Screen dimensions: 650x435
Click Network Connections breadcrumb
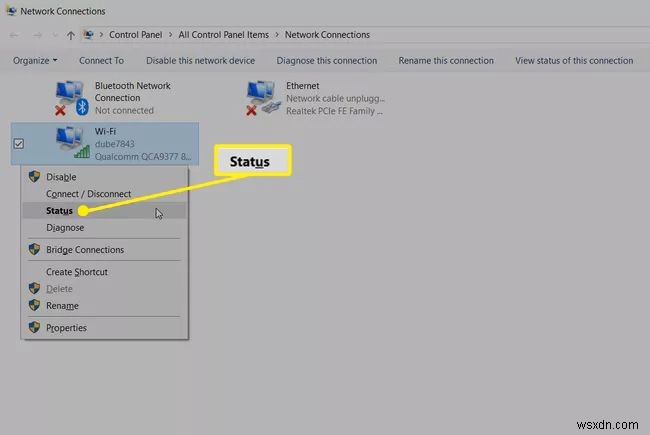[x=327, y=35]
